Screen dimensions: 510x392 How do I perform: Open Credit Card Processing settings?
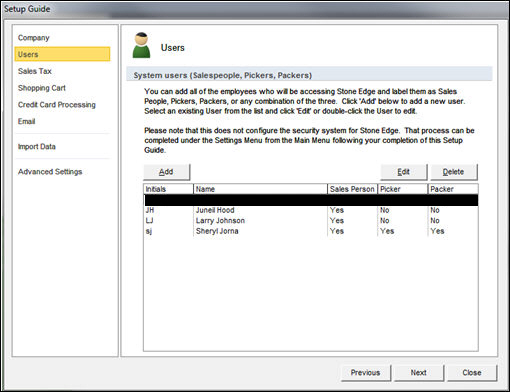coord(57,105)
